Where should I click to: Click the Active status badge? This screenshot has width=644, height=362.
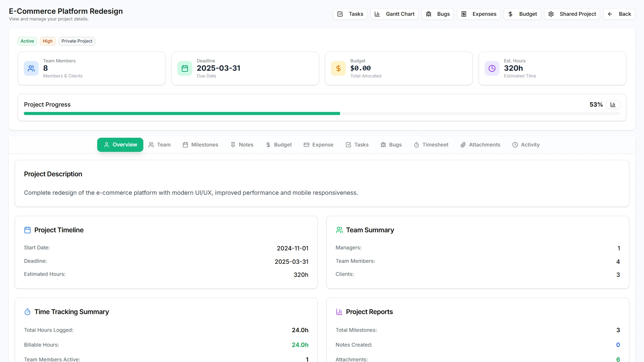(x=27, y=41)
